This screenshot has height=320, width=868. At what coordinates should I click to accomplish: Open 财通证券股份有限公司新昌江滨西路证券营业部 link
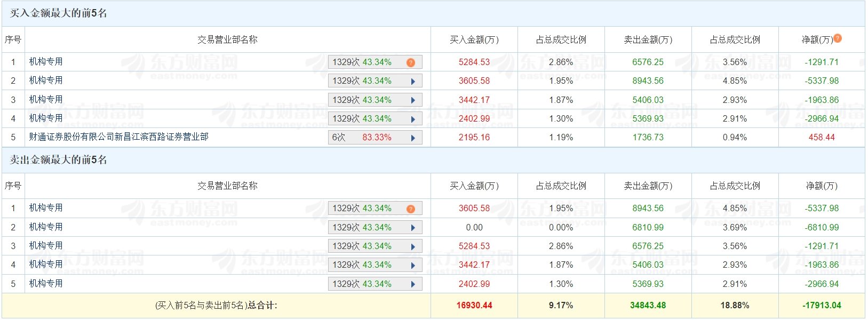tap(118, 137)
